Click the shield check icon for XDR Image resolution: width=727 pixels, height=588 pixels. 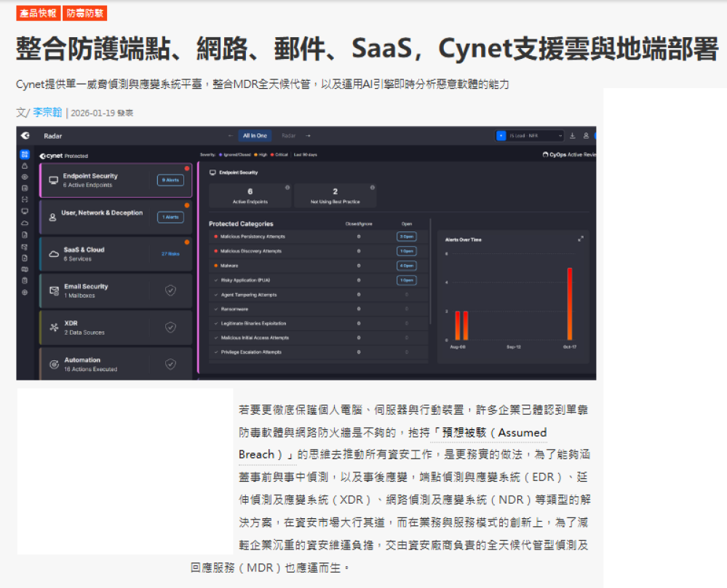click(170, 327)
